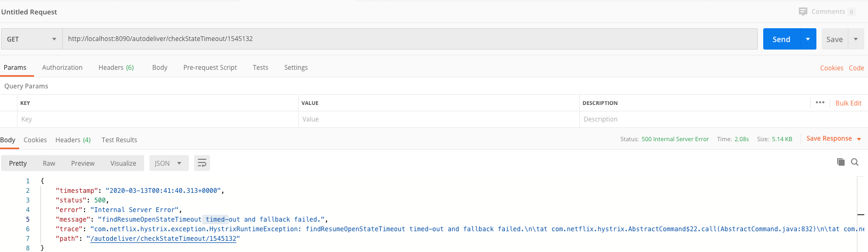
Task: Open the Pre-request Script tab
Action: coord(210,68)
